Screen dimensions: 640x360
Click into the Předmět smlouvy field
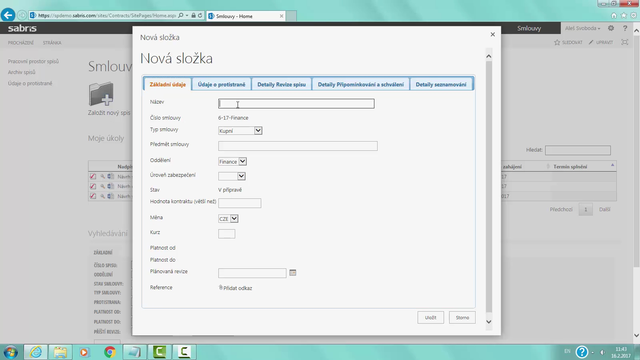click(x=298, y=146)
